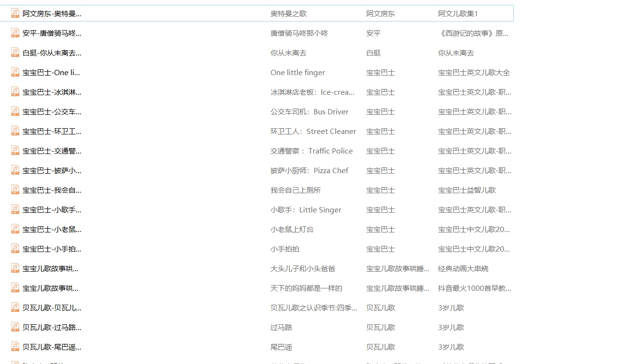The height and width of the screenshot is (364, 644).
Task: Select the song title 我会自己上厕所
Action: point(295,190)
